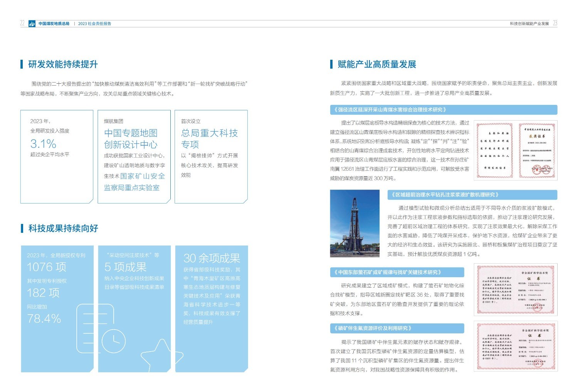
Task: Click the blue bar beside 研发效能持续提升 heading
Action: [x=22, y=64]
